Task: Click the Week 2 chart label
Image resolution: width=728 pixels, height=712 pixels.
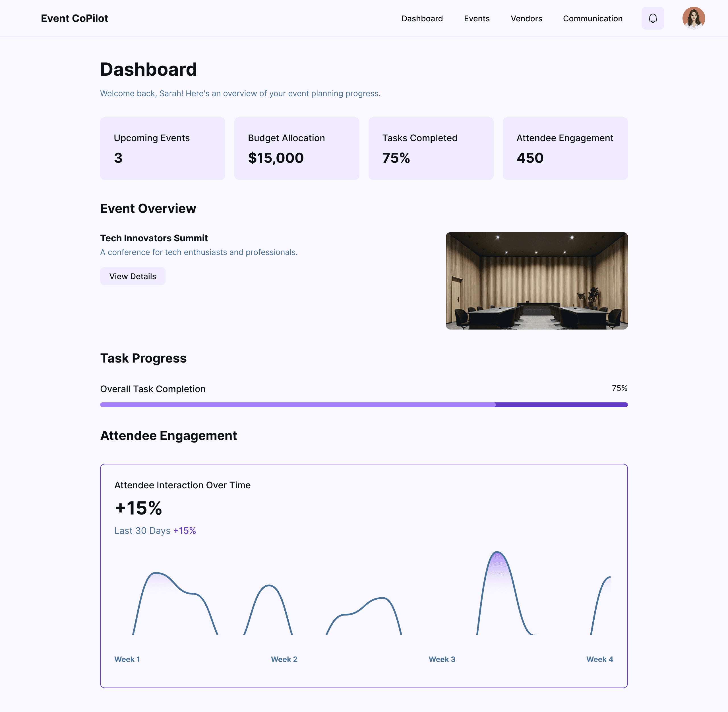Action: click(284, 659)
